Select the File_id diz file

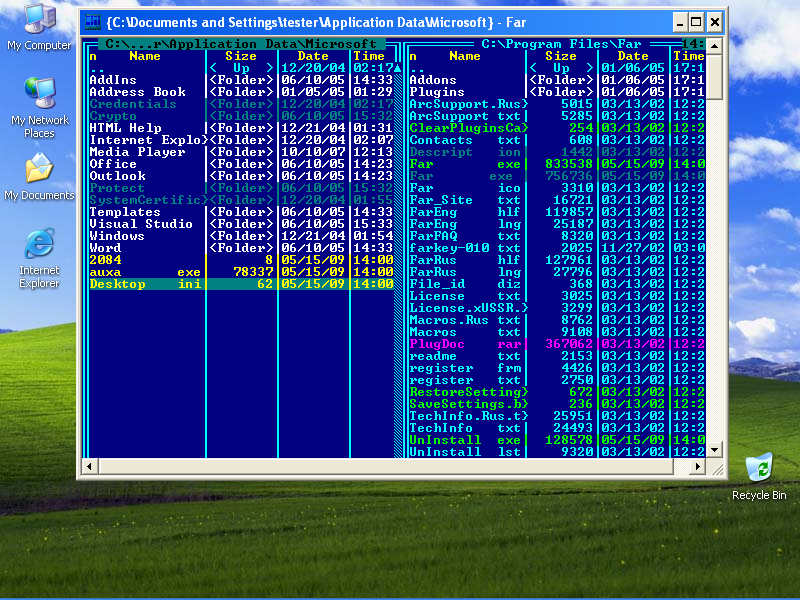tap(557, 284)
